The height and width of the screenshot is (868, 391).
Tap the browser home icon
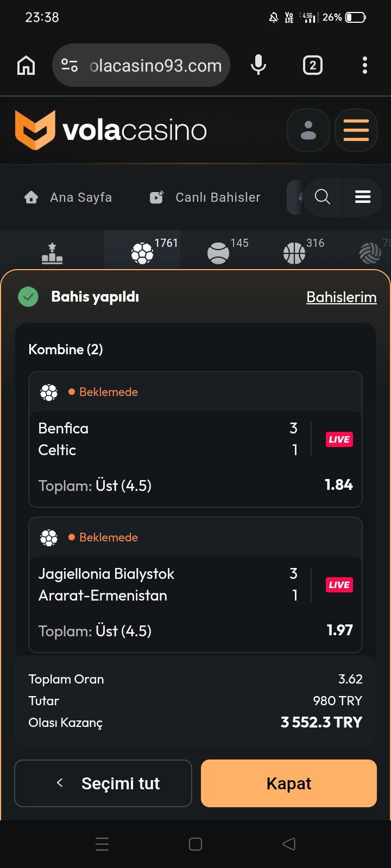(x=26, y=66)
